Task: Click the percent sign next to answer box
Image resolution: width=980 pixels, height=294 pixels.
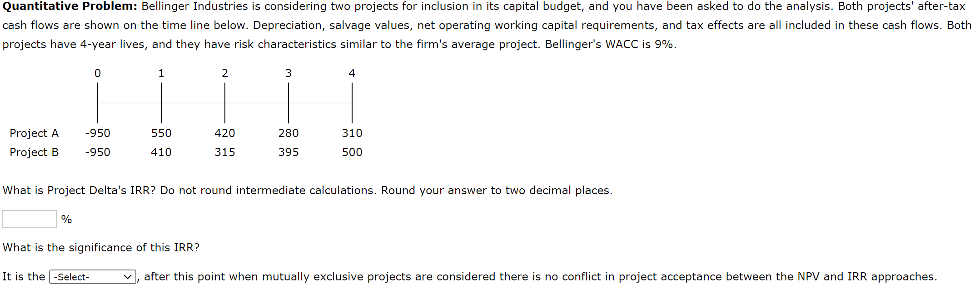Action: (x=66, y=219)
